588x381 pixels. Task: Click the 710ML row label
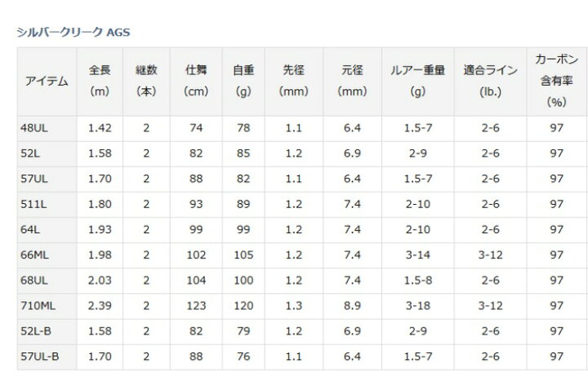click(47, 306)
